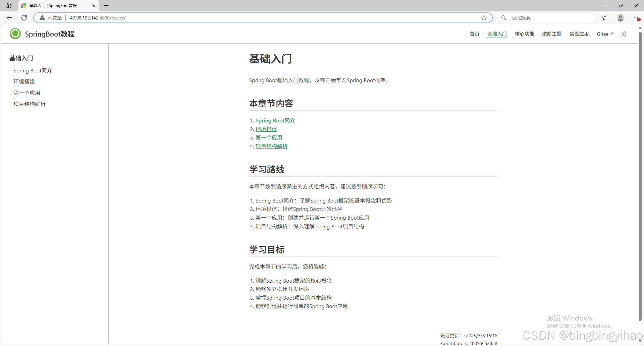Click sidebar heading 基础入门

21,58
